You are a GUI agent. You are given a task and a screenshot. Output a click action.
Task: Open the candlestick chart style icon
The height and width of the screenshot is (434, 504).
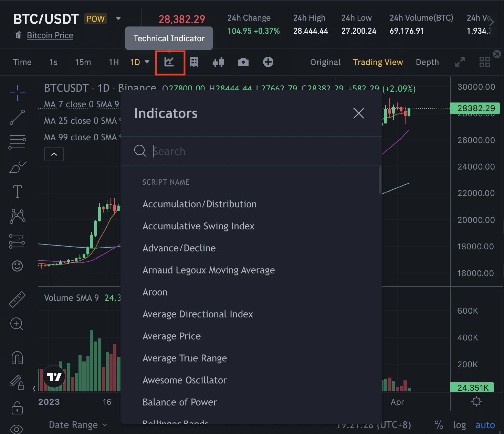(219, 62)
